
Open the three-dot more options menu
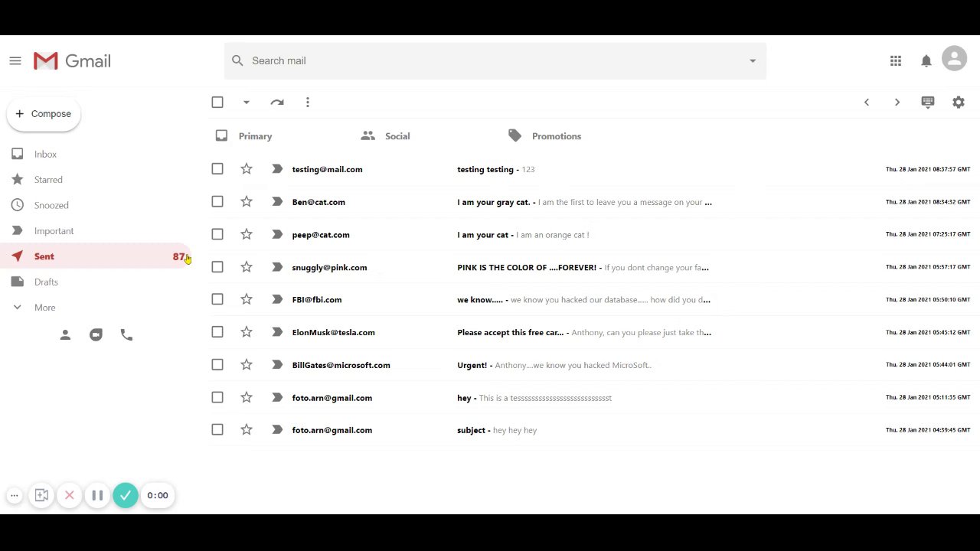click(x=308, y=103)
